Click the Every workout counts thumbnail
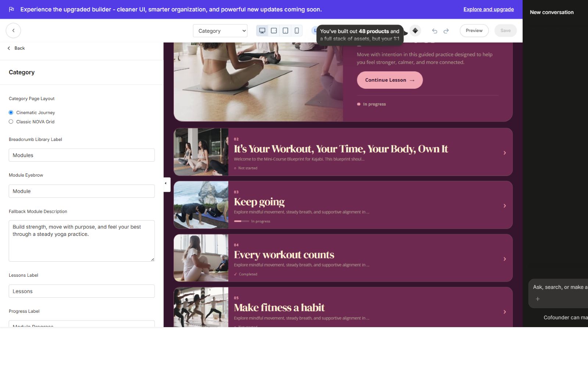 pos(201,258)
